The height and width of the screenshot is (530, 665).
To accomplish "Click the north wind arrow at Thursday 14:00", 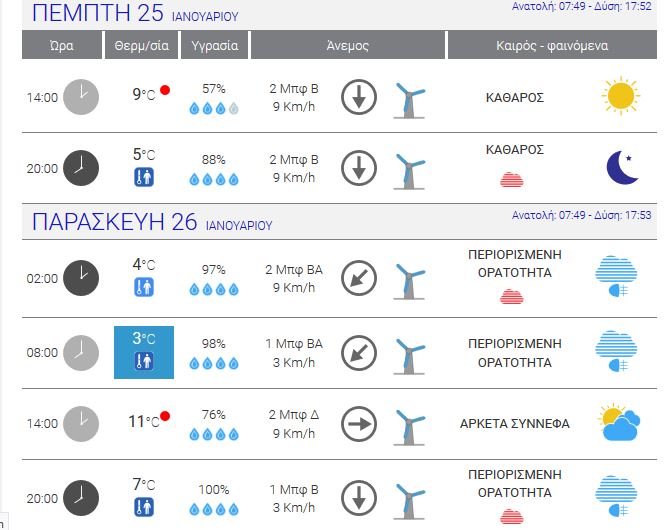I will 359,97.
